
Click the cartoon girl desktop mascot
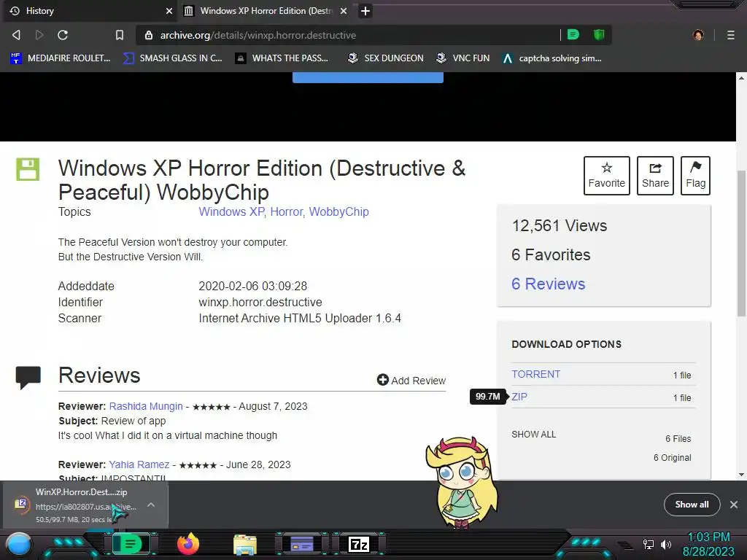coord(461,483)
